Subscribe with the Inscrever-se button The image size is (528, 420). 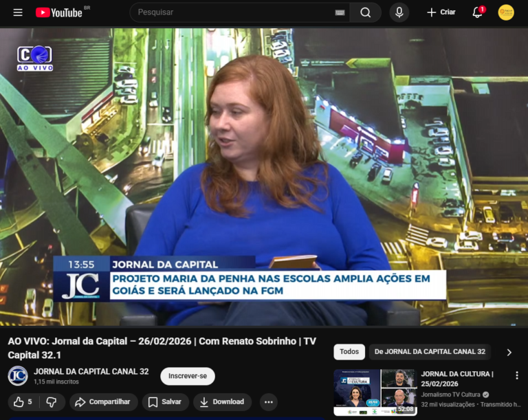pyautogui.click(x=188, y=376)
